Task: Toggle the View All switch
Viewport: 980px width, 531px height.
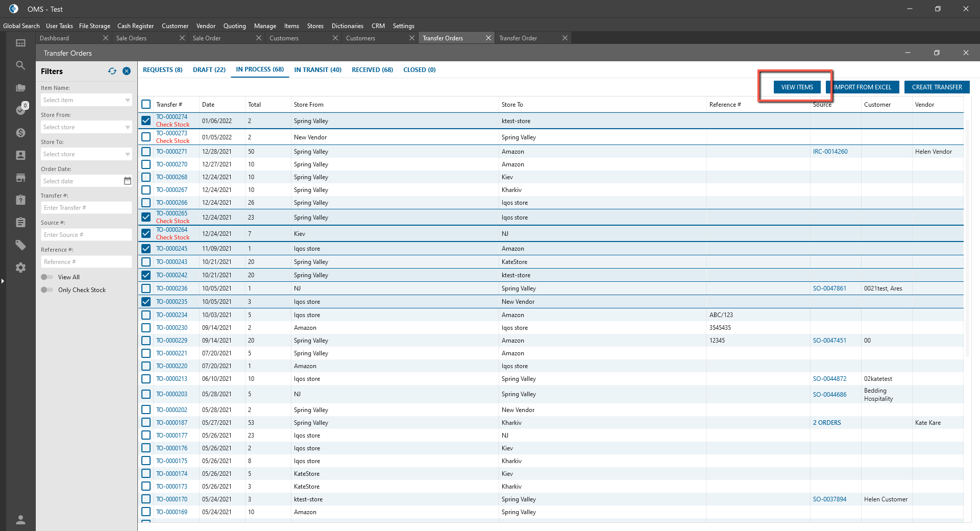Action: tap(47, 277)
